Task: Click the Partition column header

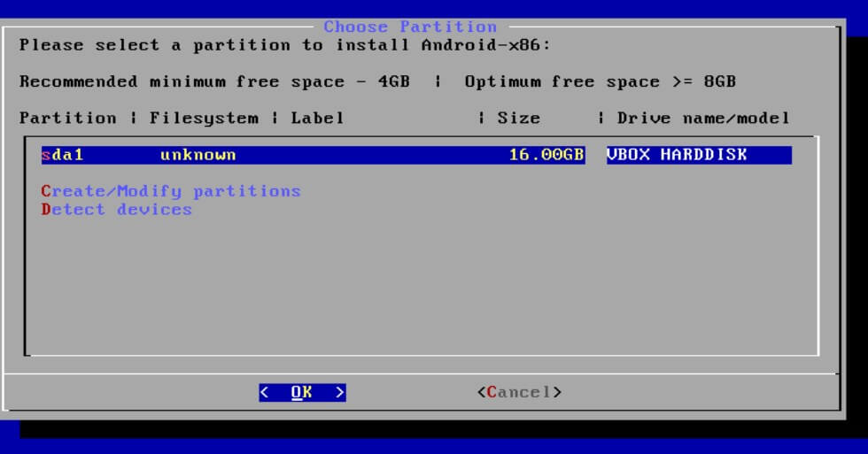Action: pos(67,119)
